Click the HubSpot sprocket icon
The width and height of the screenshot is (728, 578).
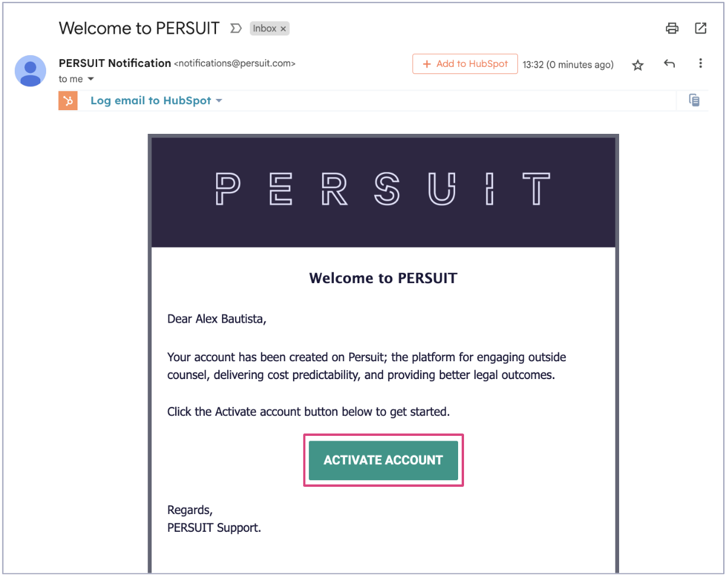click(68, 101)
